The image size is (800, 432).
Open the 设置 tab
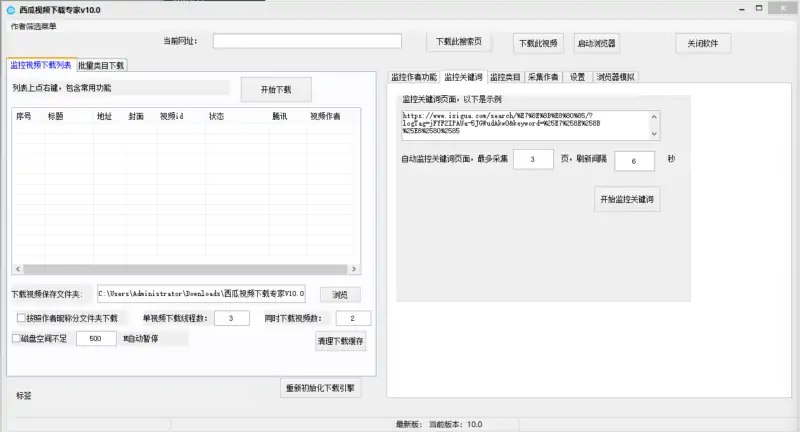(x=578, y=77)
